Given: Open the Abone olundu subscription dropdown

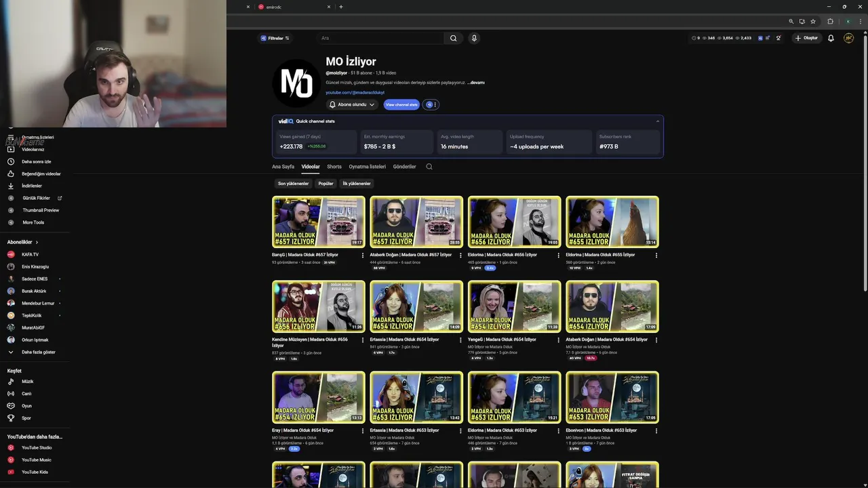Looking at the screenshot, I should (x=352, y=104).
